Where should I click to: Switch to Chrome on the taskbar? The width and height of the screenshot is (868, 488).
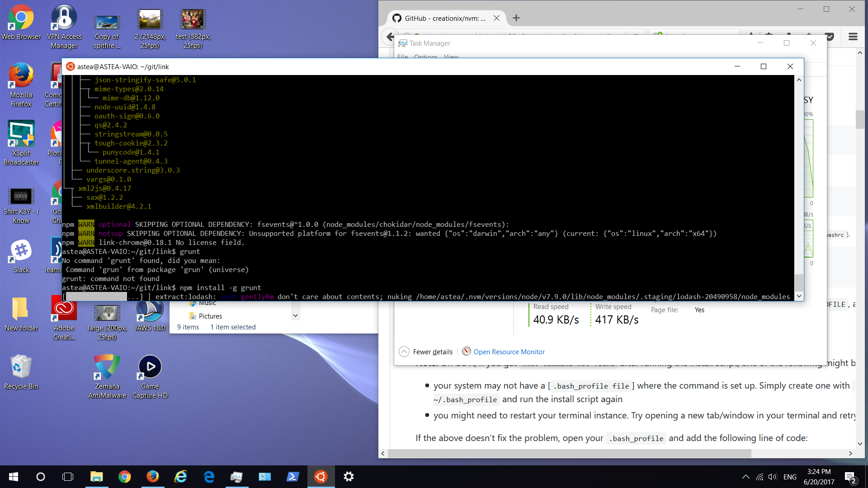[124, 477]
